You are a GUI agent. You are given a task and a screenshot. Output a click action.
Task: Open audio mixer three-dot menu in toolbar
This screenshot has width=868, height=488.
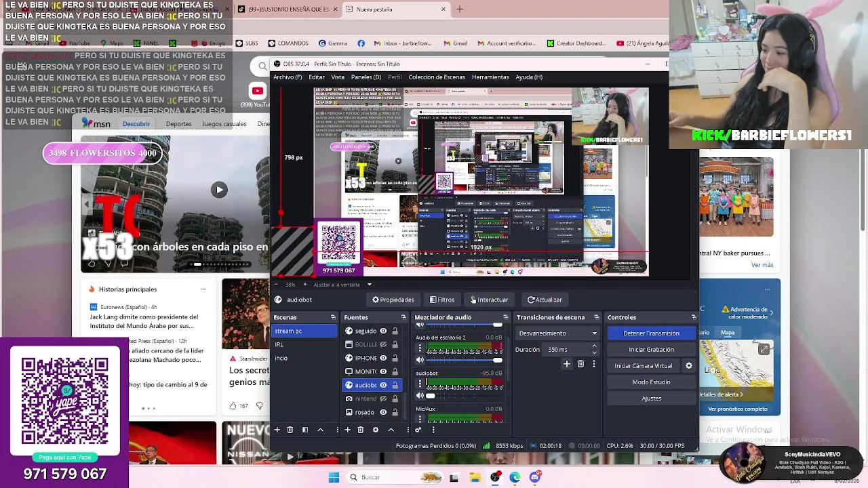pos(433,430)
